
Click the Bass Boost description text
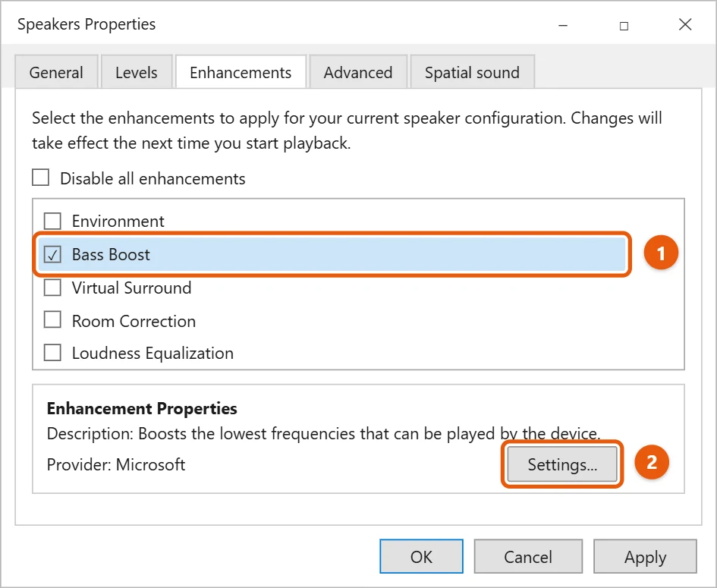323,433
